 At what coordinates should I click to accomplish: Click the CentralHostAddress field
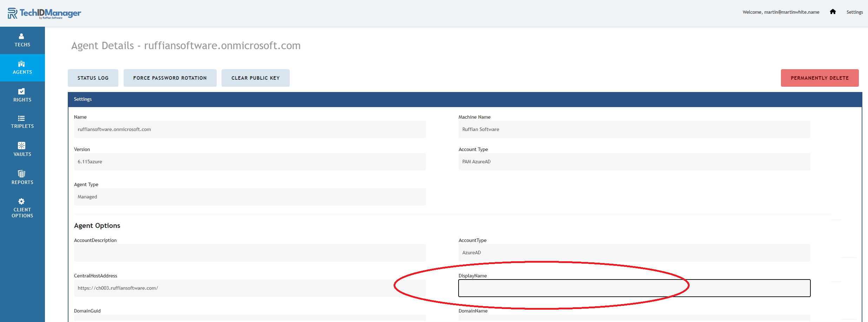(250, 288)
